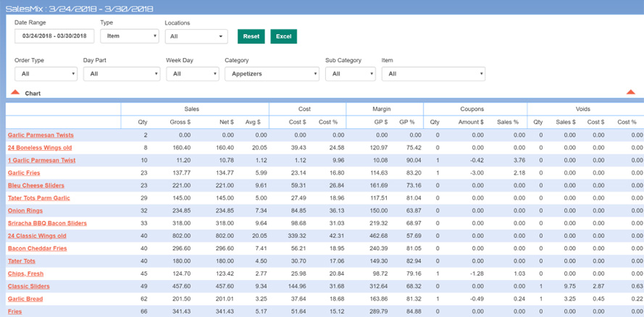Open the Type dropdown showing Item
This screenshot has height=317, width=644.
(129, 36)
